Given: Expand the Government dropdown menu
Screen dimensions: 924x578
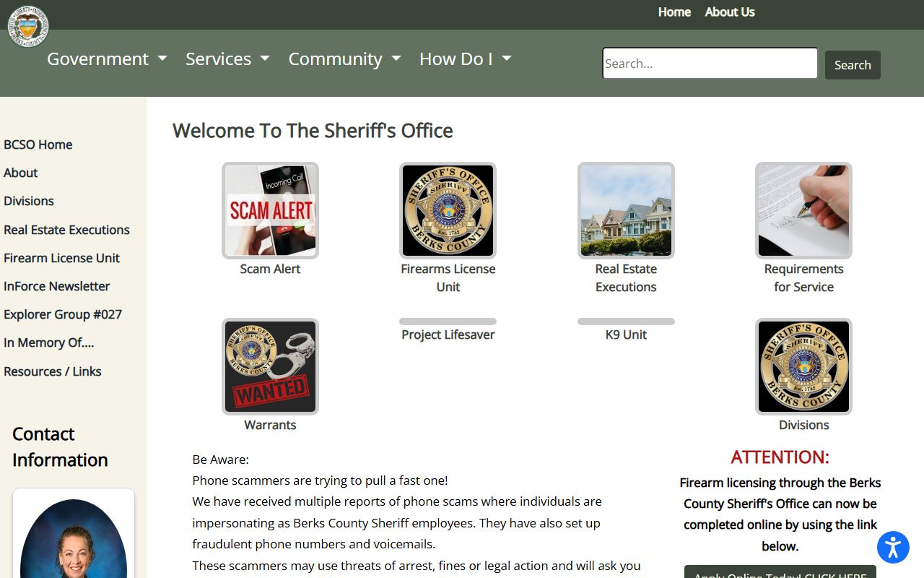Looking at the screenshot, I should coord(107,59).
